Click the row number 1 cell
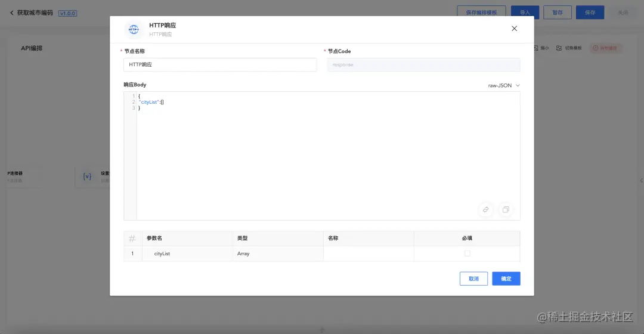This screenshot has height=334, width=644. point(132,253)
